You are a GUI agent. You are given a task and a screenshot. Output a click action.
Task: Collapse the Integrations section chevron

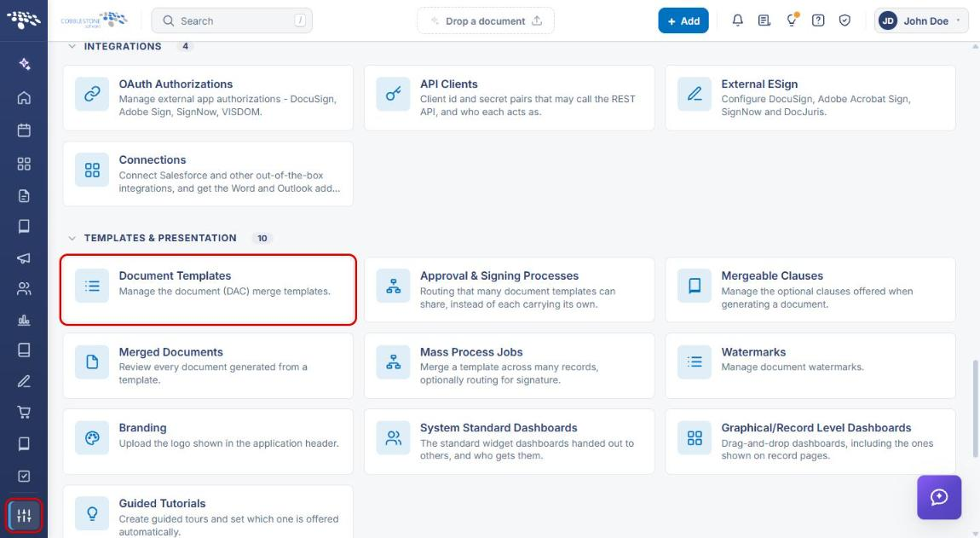point(72,46)
